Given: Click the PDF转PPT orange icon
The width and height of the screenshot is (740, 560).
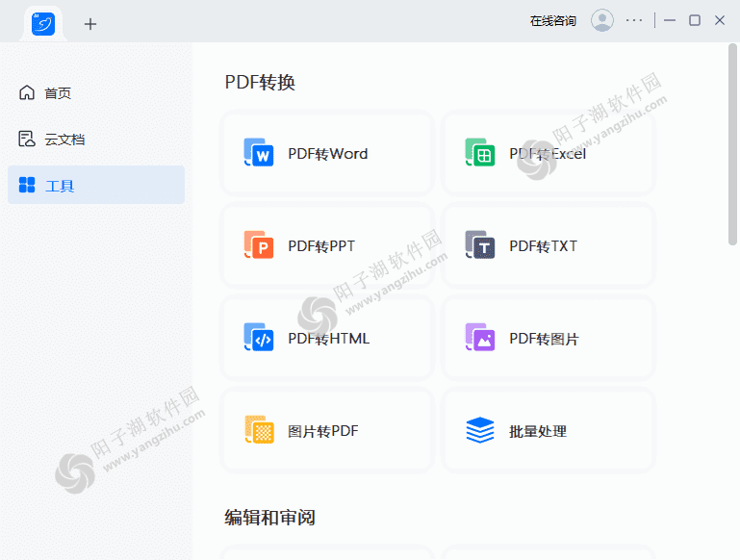Looking at the screenshot, I should (x=259, y=244).
